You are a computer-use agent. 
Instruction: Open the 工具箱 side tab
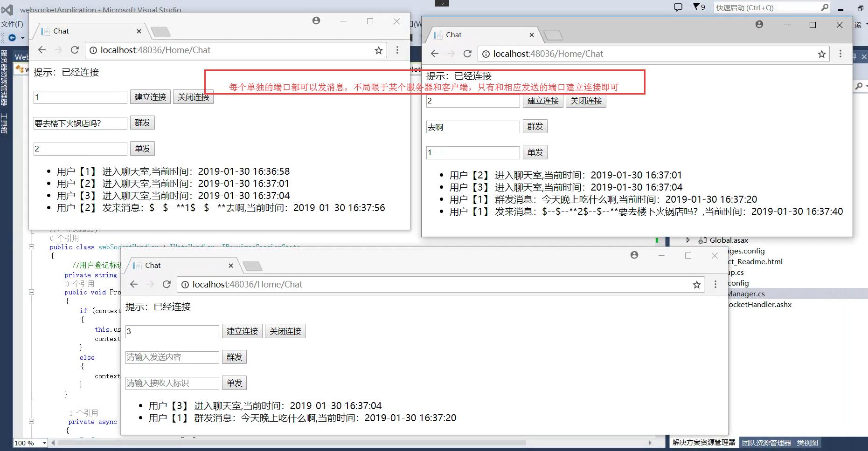pos(4,123)
